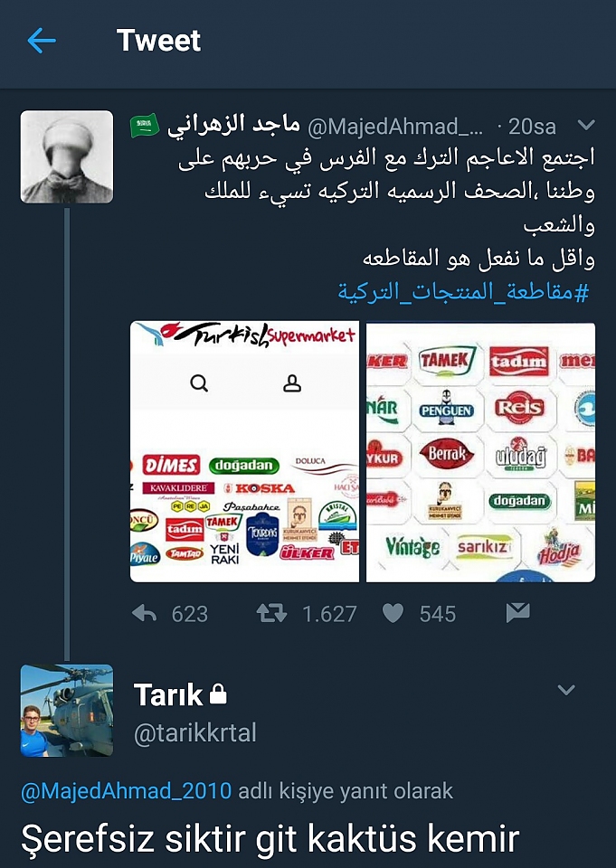Reply to Majed's tweet with reply icon
616x868 pixels.
coord(145,613)
